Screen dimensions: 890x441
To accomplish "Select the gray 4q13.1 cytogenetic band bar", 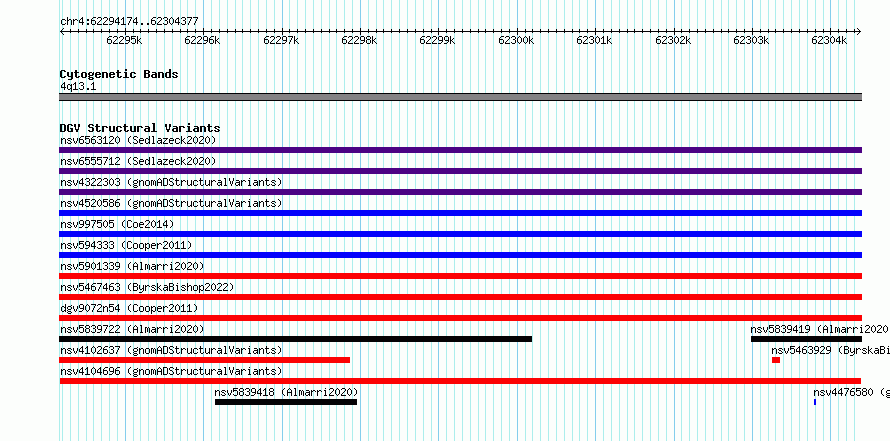I will (x=460, y=97).
